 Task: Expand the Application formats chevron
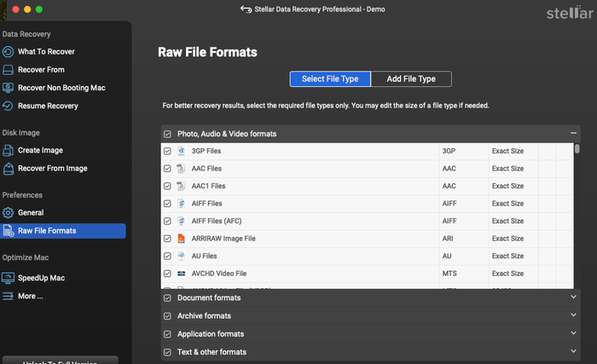(573, 332)
